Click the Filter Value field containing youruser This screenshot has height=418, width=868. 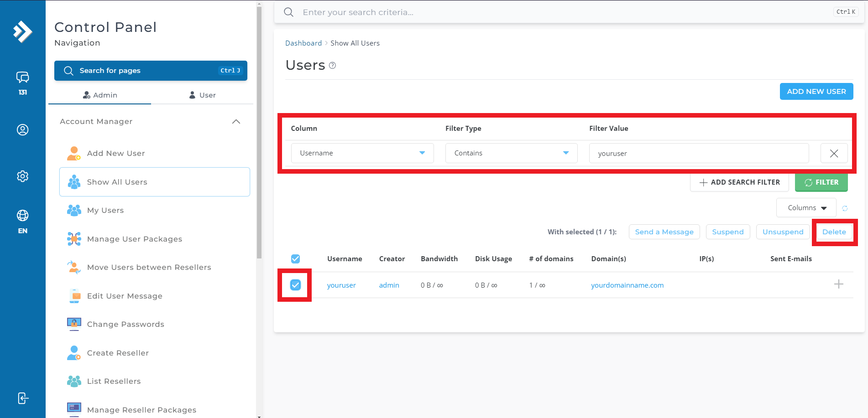coord(699,153)
